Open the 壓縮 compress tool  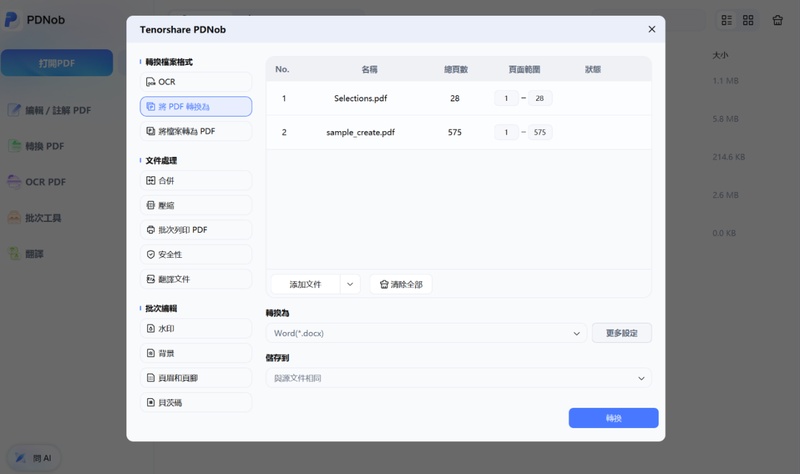(196, 205)
